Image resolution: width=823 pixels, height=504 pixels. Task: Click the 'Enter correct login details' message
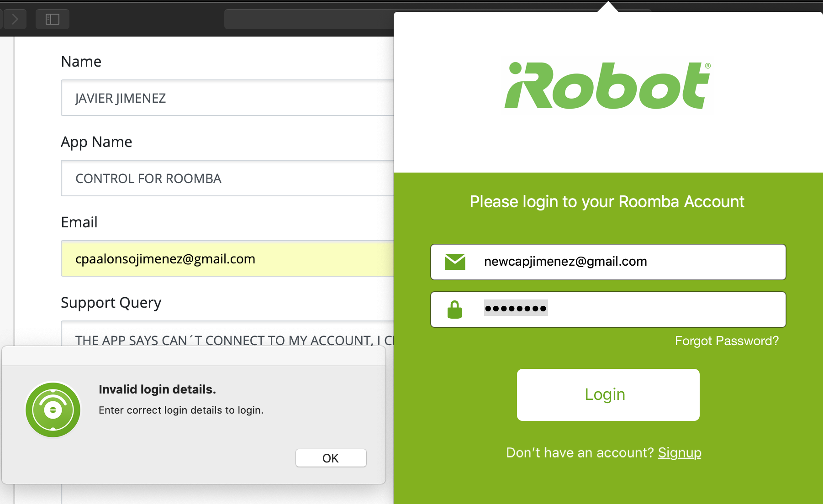click(x=181, y=410)
